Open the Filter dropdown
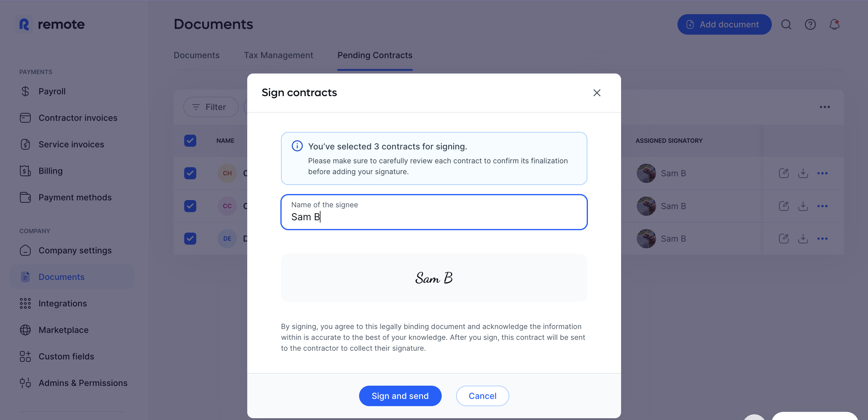 pos(211,107)
